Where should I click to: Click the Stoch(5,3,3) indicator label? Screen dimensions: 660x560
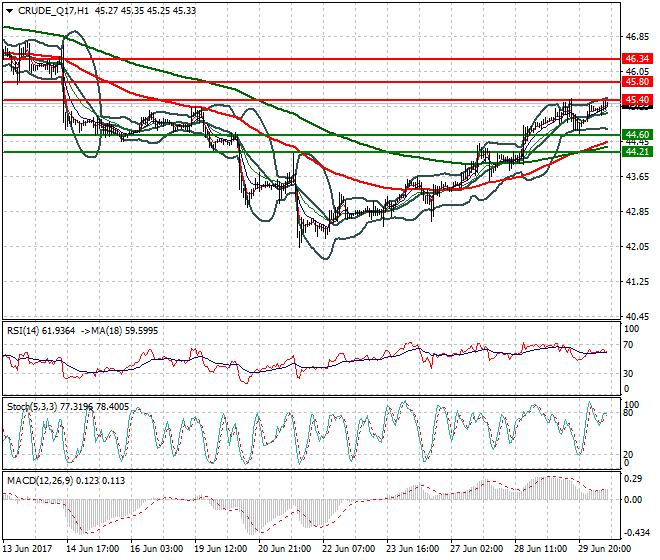coord(33,407)
